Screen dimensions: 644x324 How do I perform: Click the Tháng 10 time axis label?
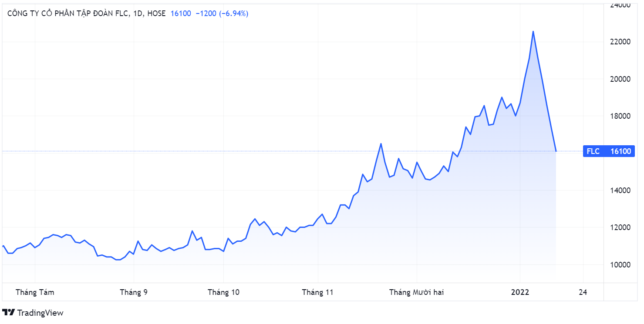(x=223, y=292)
